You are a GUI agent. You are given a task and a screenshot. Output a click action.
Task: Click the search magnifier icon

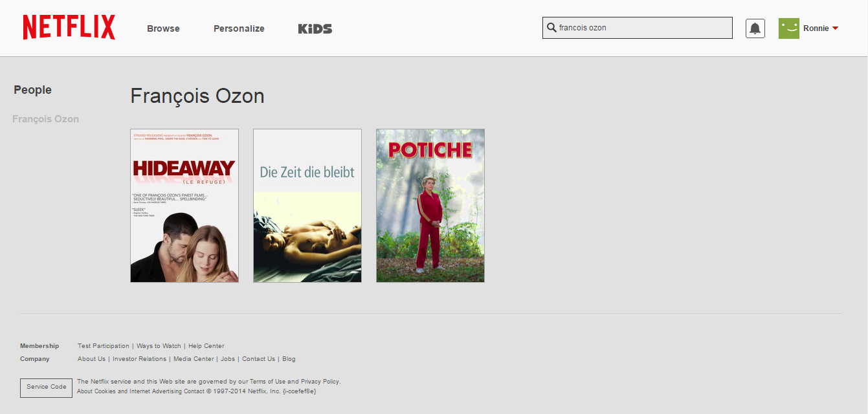click(551, 28)
